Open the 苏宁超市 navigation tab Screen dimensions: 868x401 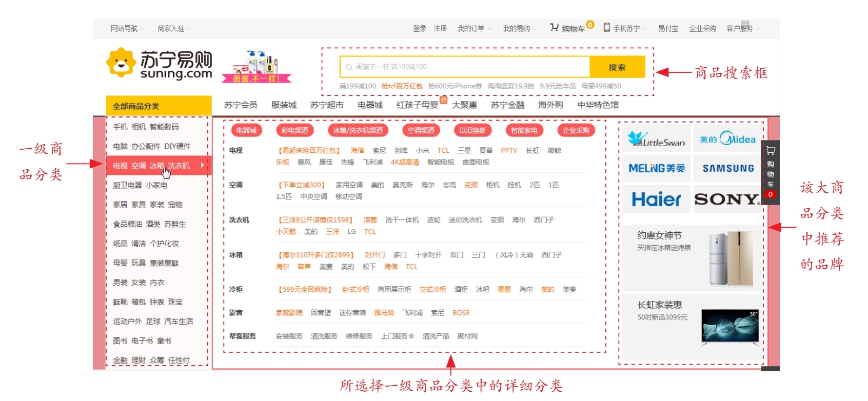coord(327,105)
